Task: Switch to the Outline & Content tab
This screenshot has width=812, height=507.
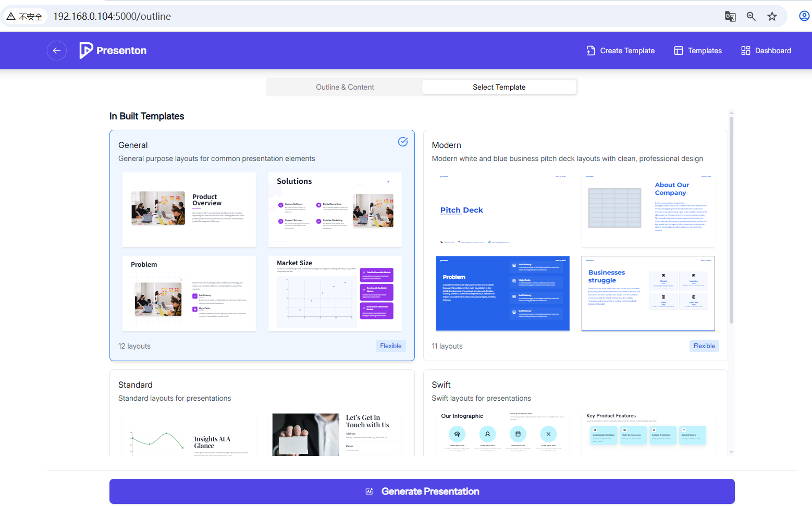Action: coord(345,87)
